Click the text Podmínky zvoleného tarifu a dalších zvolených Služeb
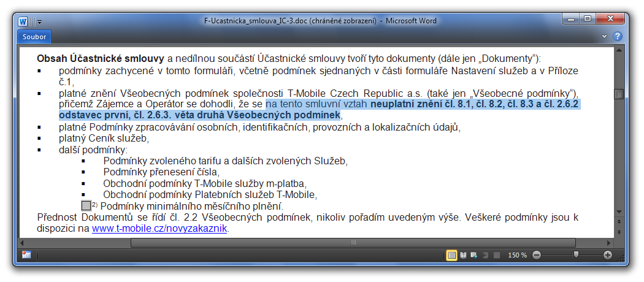Screen dimensions: 644x282 coord(226,161)
